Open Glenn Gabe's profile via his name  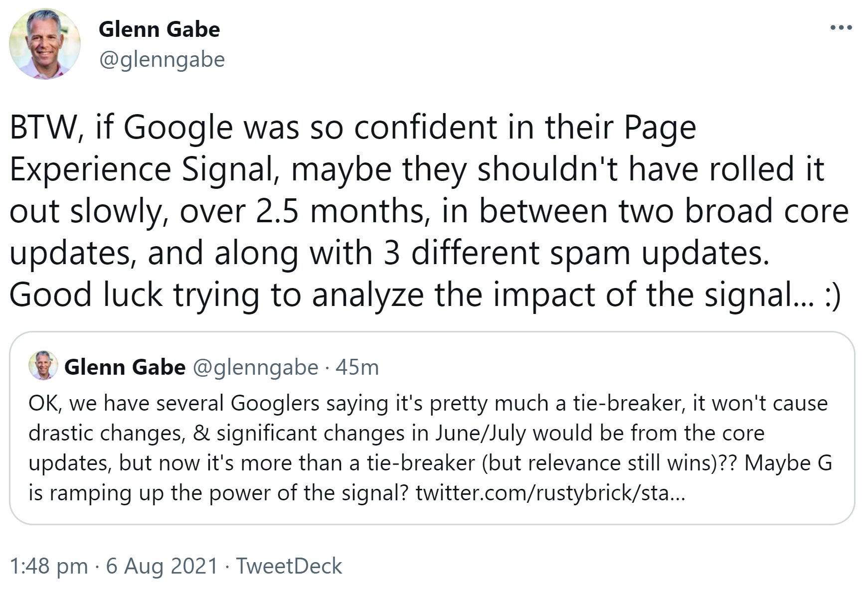159,28
